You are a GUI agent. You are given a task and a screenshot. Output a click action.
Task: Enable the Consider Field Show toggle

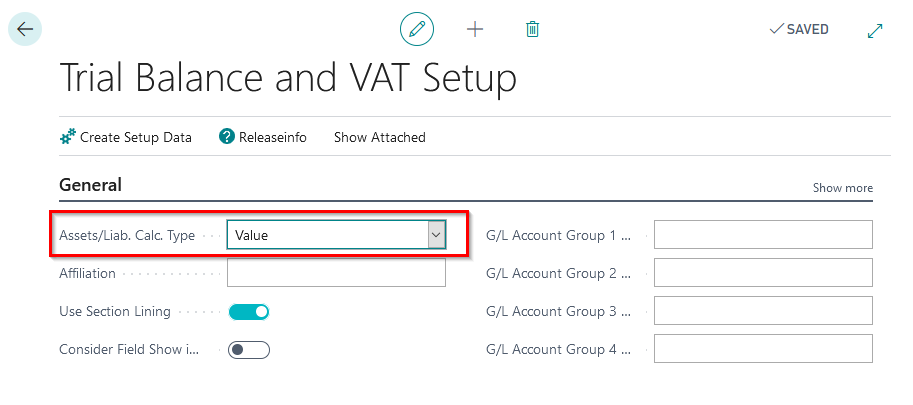point(249,350)
